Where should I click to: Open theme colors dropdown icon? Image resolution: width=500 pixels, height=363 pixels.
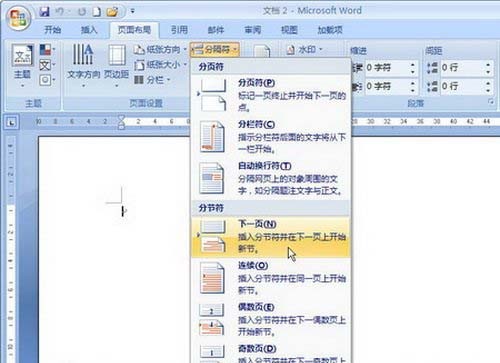[47, 50]
